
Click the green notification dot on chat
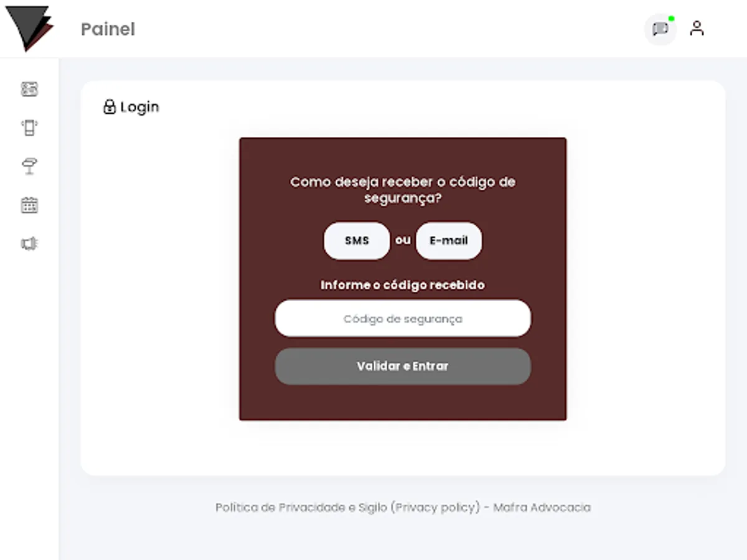tap(672, 18)
